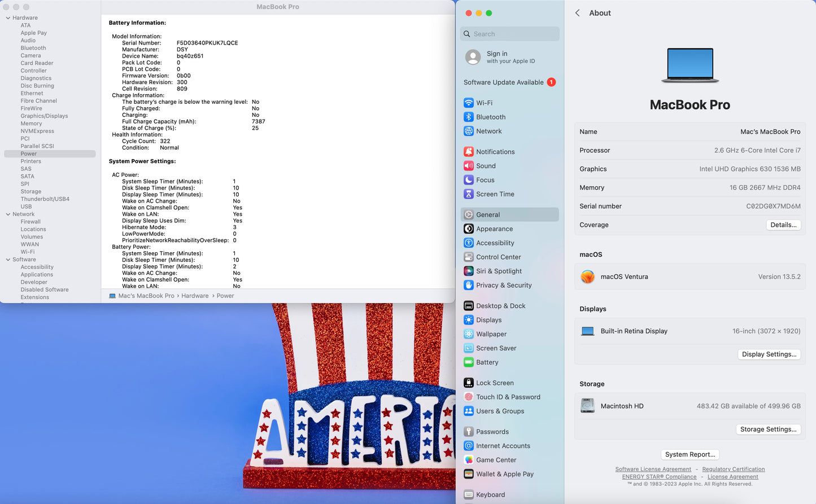Image resolution: width=816 pixels, height=504 pixels.
Task: Collapse the Software tree section
Action: tap(8, 260)
